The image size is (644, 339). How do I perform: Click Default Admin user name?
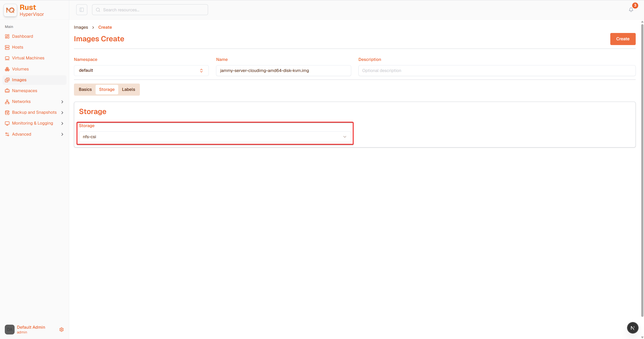tap(31, 327)
